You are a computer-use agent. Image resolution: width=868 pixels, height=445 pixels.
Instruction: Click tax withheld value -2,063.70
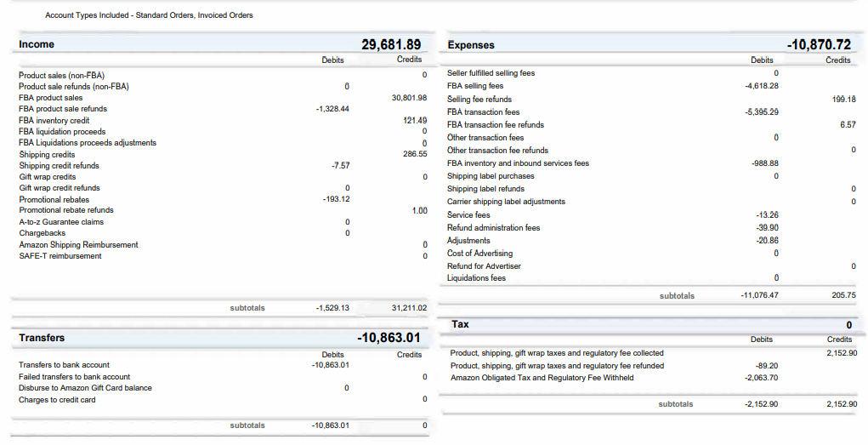(762, 378)
